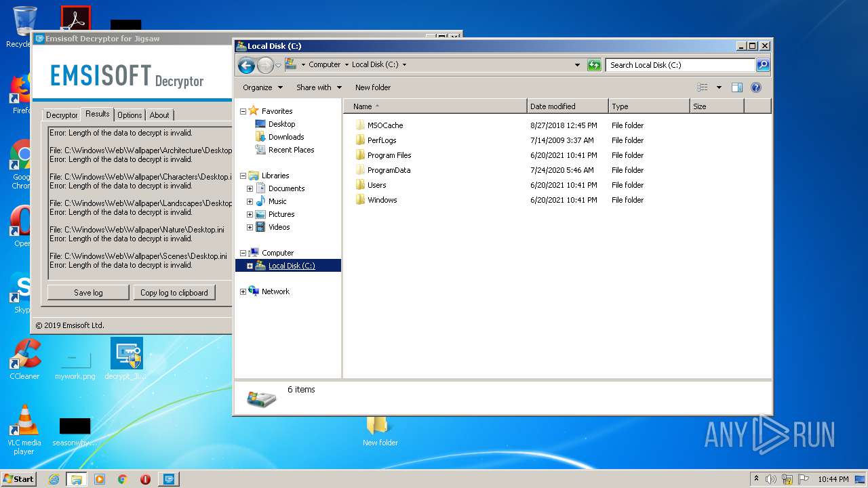Select the ProgramData folder icon
Image resolution: width=868 pixels, height=488 pixels.
[x=360, y=170]
